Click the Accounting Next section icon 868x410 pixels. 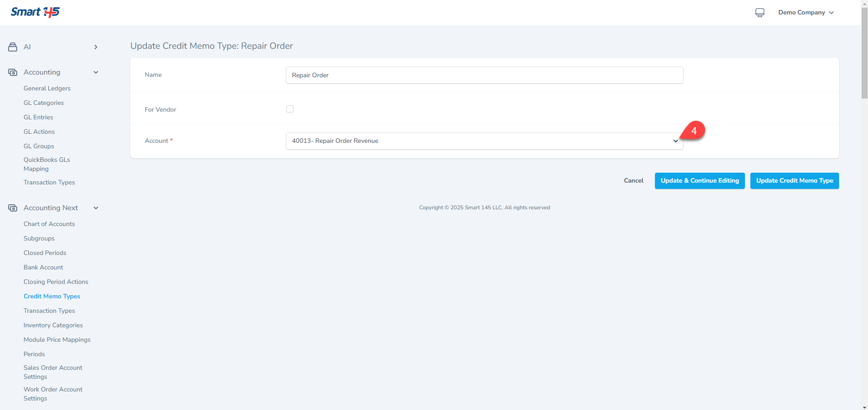tap(13, 208)
